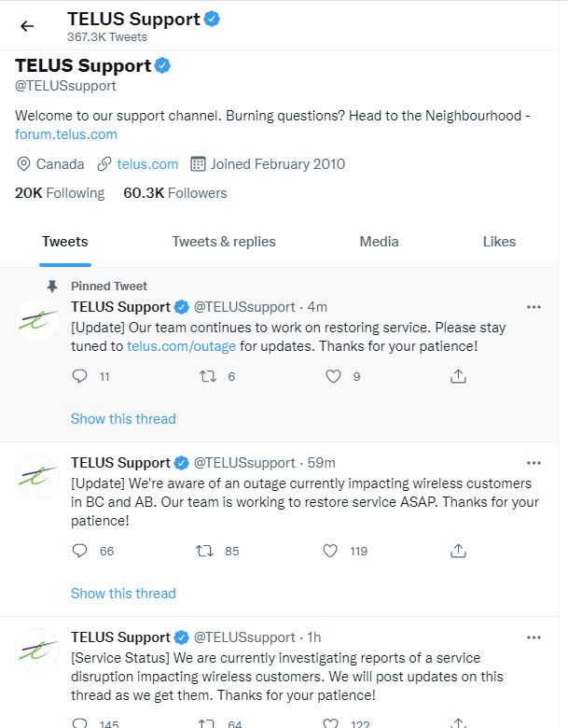Switch to the Tweets & replies tab
Screen dimensions: 568x728
[224, 242]
